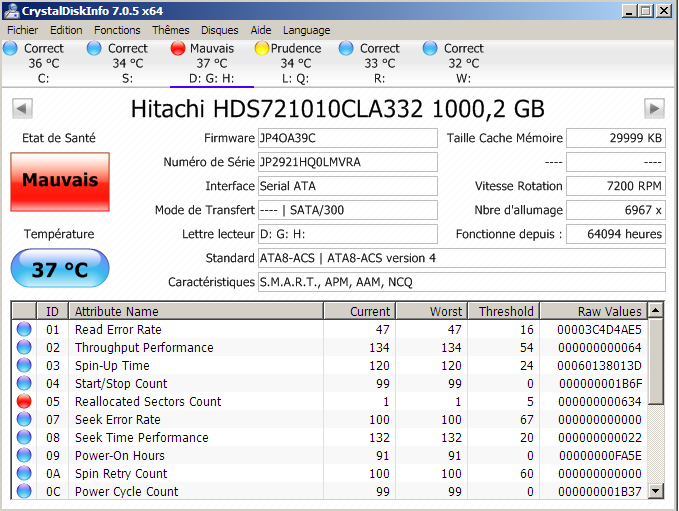The width and height of the screenshot is (679, 511).
Task: Click the status icon for Start/Stop Count
Action: point(24,384)
